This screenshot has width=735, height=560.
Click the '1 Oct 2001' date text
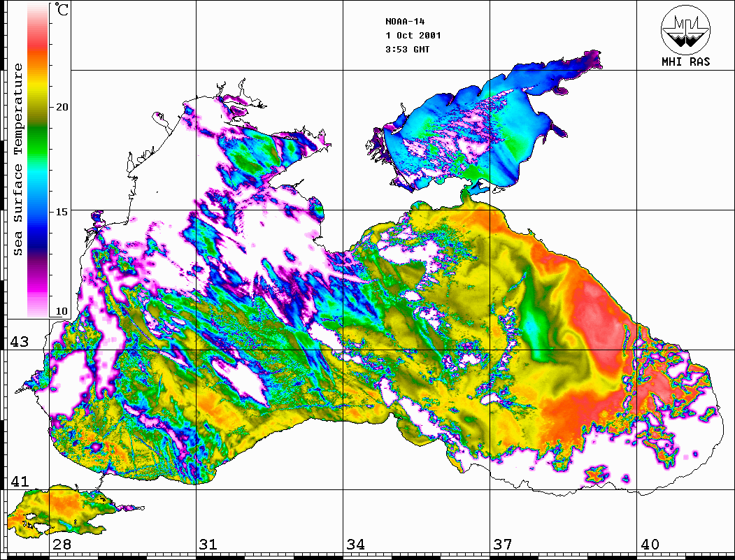click(x=413, y=35)
